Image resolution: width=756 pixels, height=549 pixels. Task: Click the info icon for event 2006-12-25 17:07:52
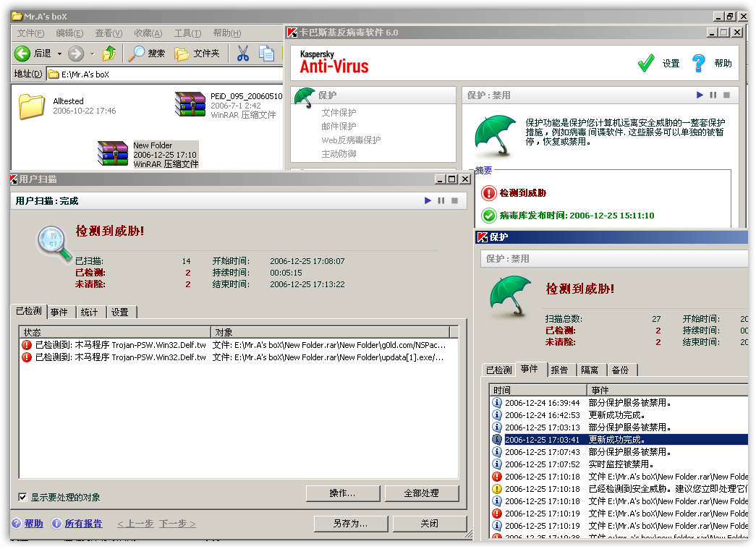[x=496, y=464]
